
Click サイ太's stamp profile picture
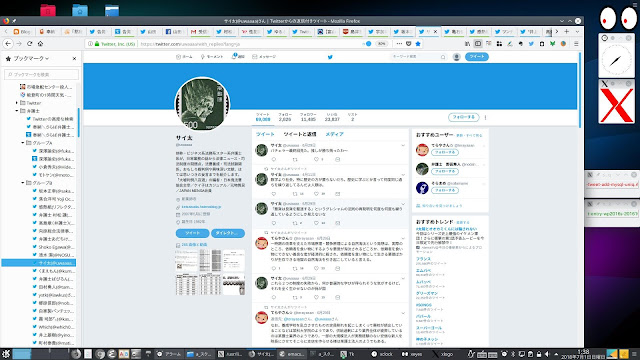tap(202, 104)
